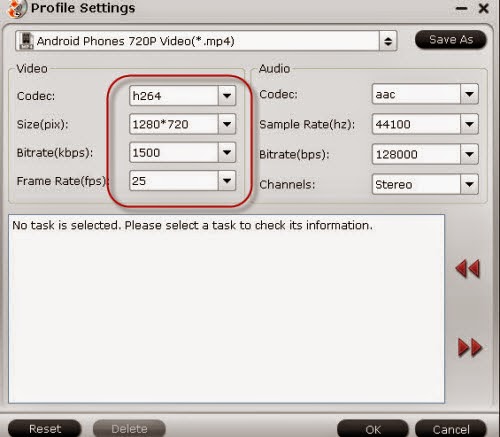Click the 'Bitrate(bps):' audio label
Image resolution: width=500 pixels, height=437 pixels.
point(294,155)
